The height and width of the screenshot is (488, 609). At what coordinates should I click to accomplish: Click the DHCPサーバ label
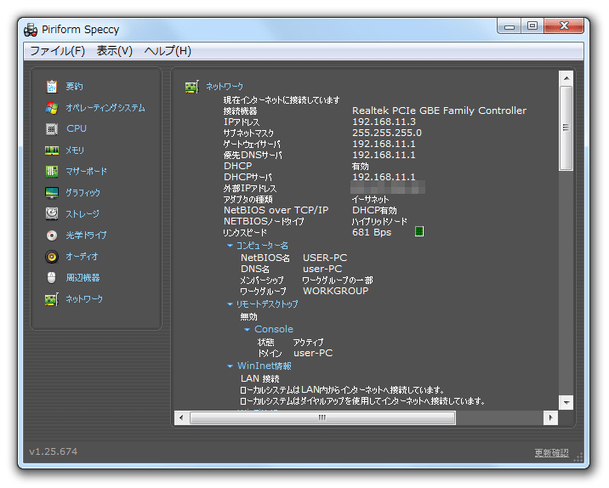248,177
